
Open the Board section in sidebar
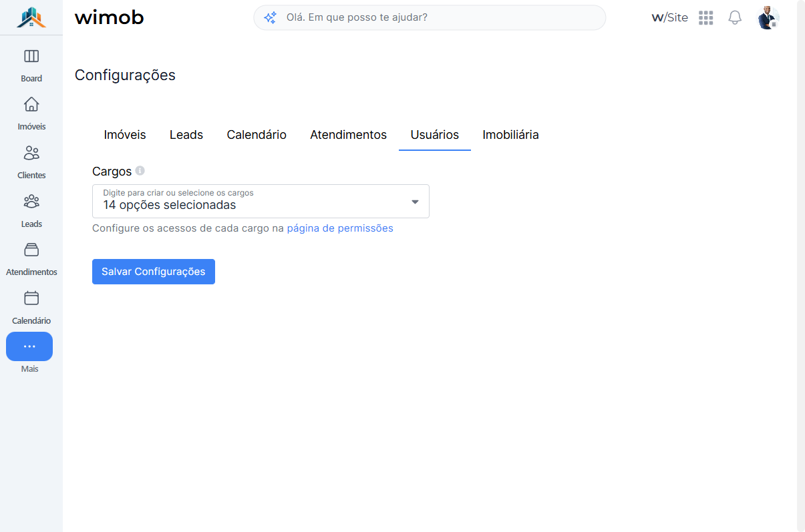pos(31,65)
